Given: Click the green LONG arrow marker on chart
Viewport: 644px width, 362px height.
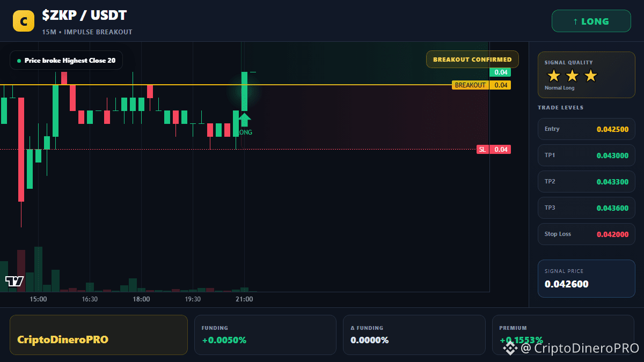Looking at the screenshot, I should tap(244, 120).
